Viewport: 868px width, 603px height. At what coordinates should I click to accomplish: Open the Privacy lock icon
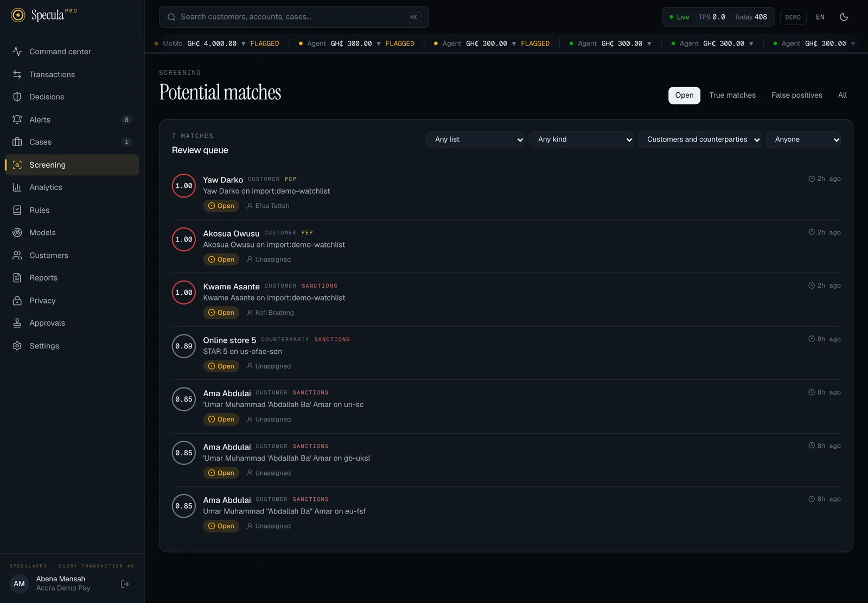17,301
